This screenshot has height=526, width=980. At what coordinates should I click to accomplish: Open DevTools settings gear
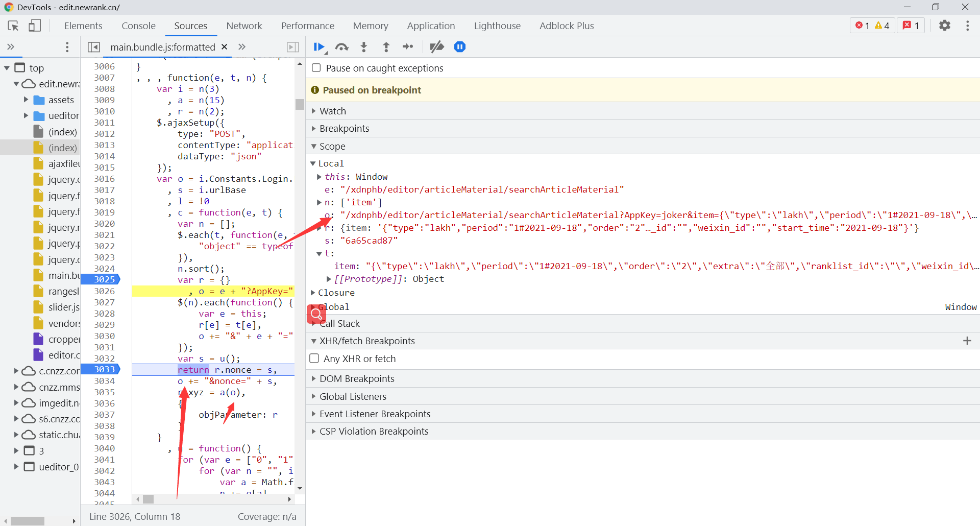(945, 26)
